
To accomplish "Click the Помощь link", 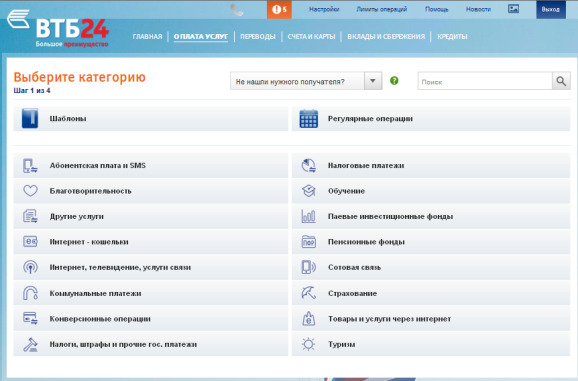I will pos(436,9).
